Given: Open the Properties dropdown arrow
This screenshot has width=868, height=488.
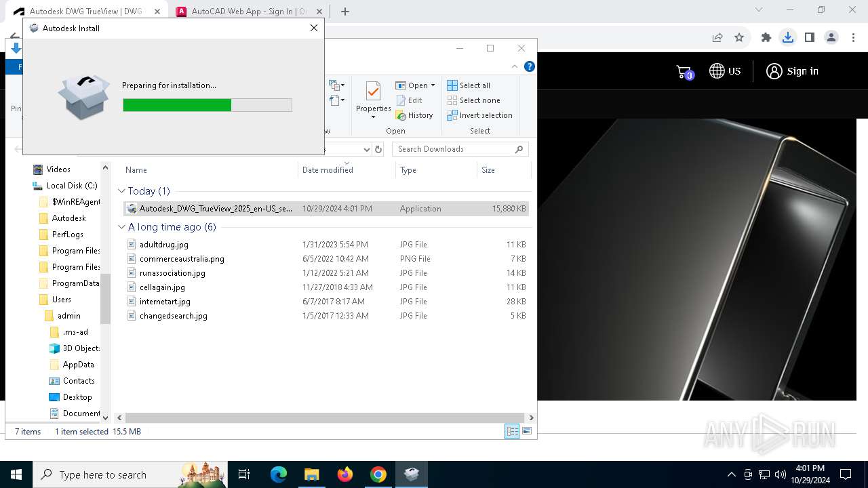Looking at the screenshot, I should click(374, 117).
